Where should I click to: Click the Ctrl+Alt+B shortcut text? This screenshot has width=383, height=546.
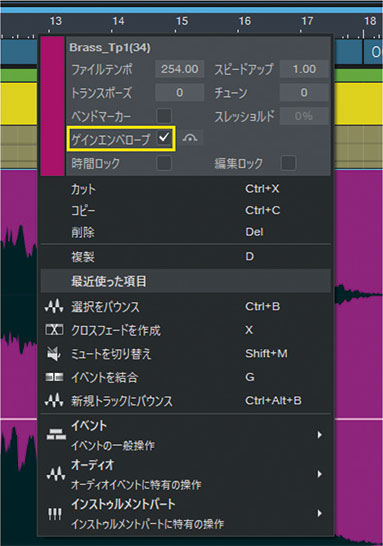(x=273, y=400)
